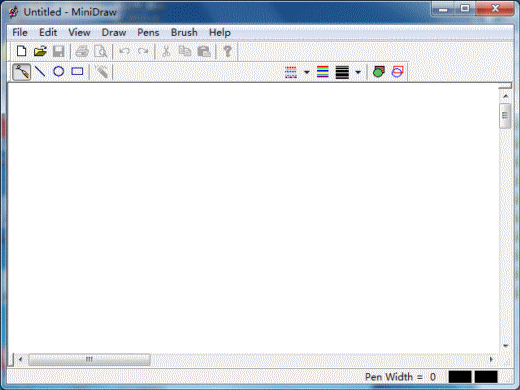Save the drawing with the floppy disk icon
The width and height of the screenshot is (520, 390).
click(x=59, y=51)
